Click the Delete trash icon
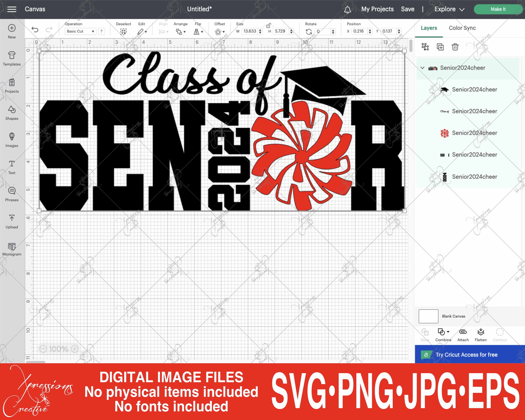This screenshot has height=420, width=525. pos(455,47)
